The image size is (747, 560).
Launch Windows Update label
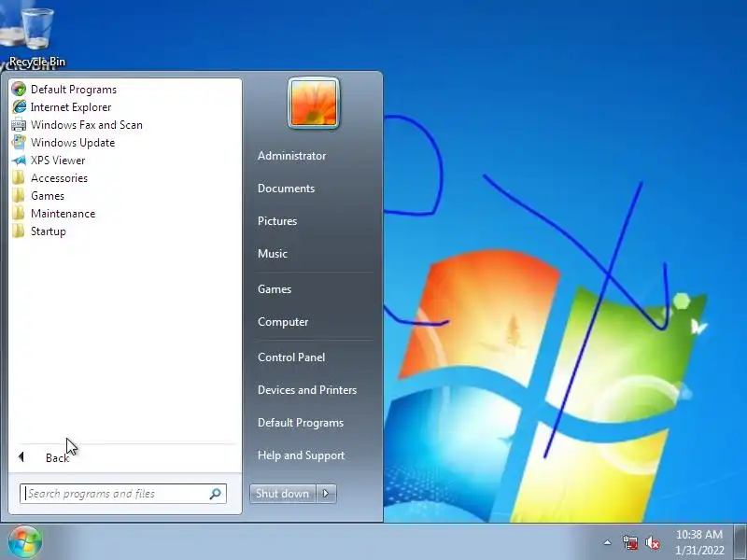click(x=73, y=143)
